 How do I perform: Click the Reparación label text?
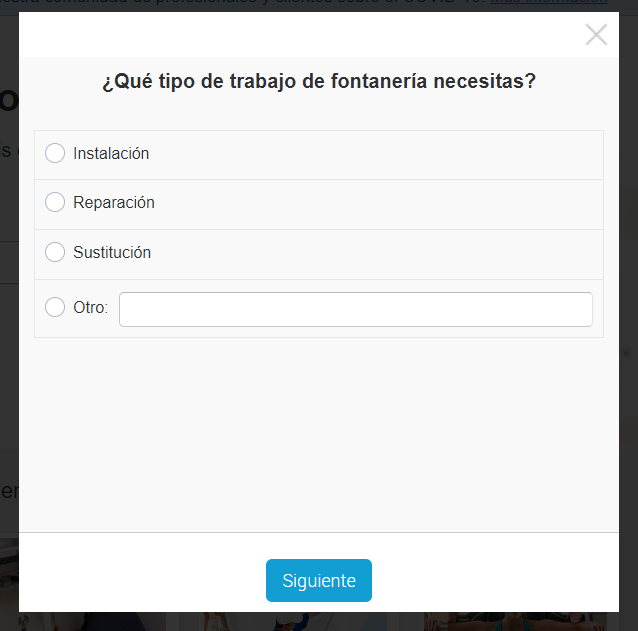coord(114,202)
